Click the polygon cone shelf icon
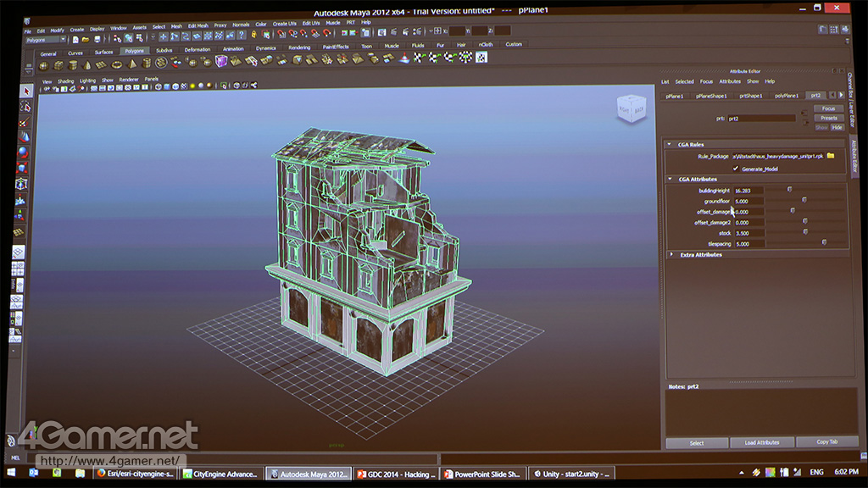Image resolution: width=868 pixels, height=488 pixels. [88, 65]
